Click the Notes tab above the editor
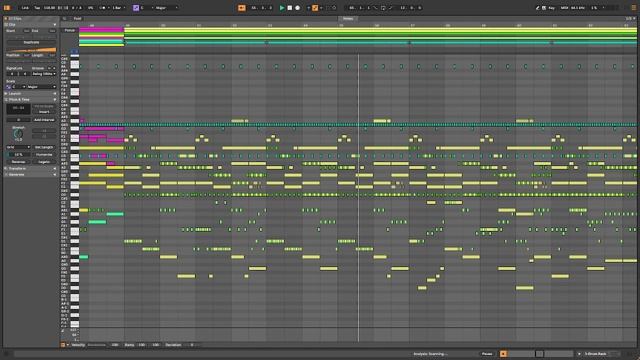 (x=348, y=19)
